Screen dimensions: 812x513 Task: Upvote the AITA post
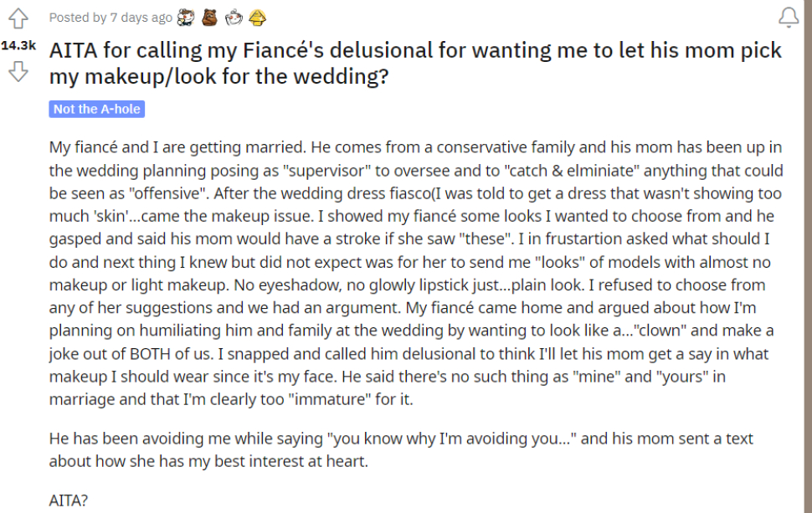click(x=18, y=18)
